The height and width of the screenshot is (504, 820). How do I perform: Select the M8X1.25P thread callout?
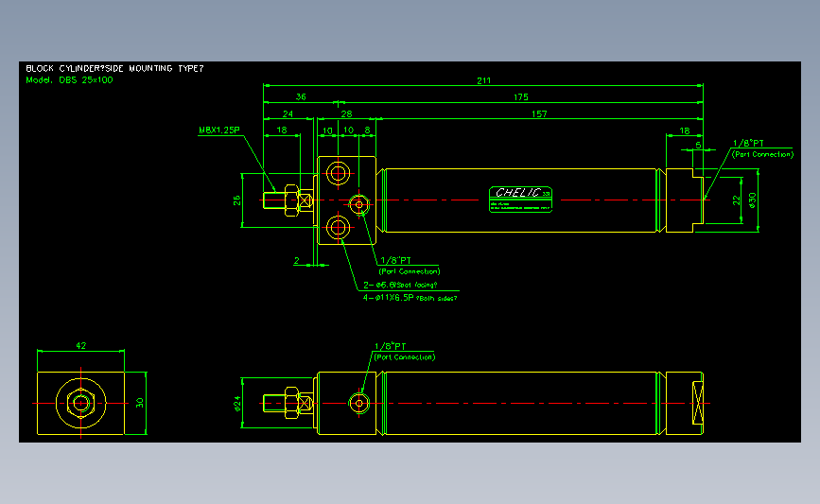click(219, 130)
